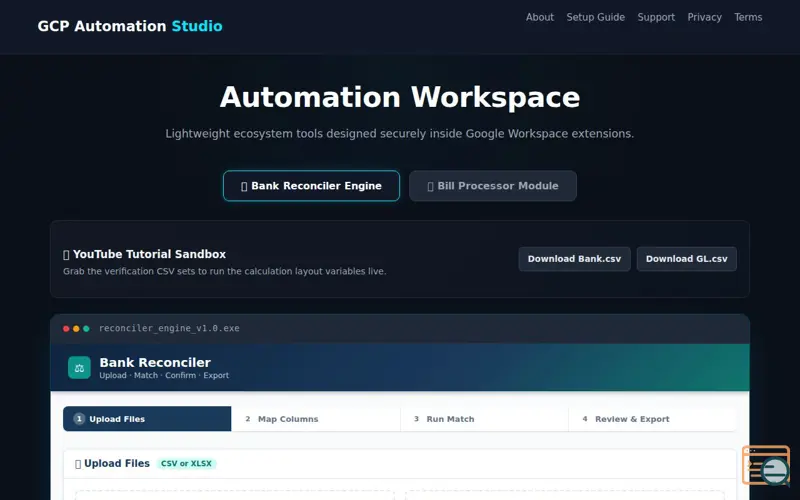The height and width of the screenshot is (500, 800).
Task: Click the Lightweight ecosystem tools description text
Action: [399, 134]
